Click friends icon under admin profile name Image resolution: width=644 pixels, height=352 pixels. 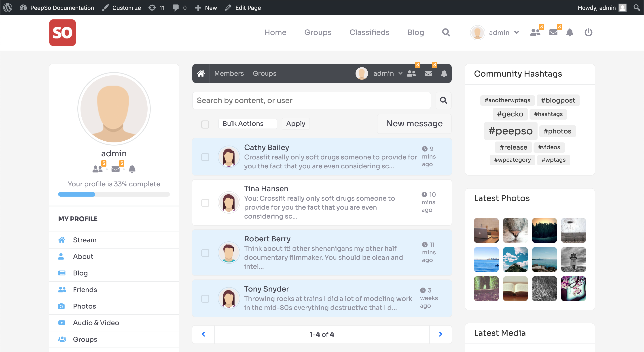click(97, 169)
